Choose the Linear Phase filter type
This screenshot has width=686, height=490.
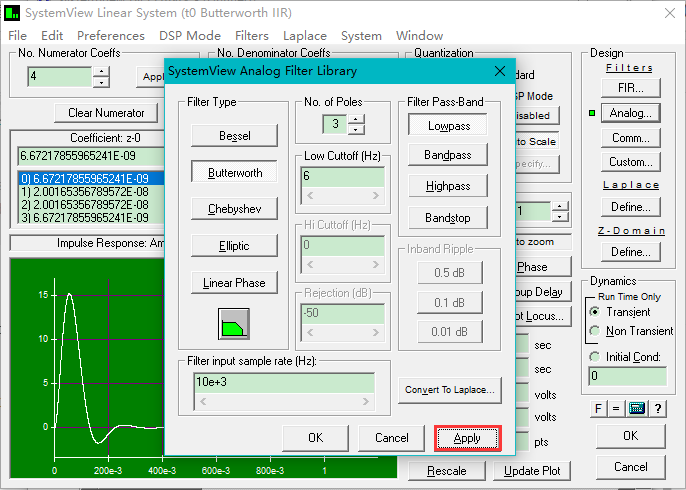pyautogui.click(x=234, y=283)
